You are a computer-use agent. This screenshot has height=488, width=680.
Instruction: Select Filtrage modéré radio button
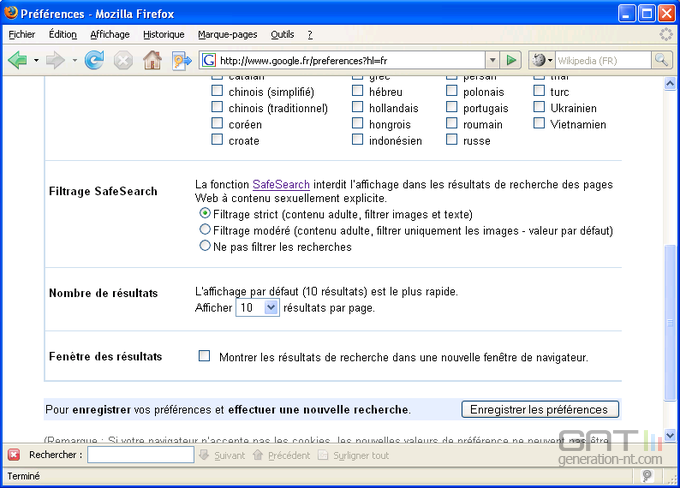(x=205, y=229)
